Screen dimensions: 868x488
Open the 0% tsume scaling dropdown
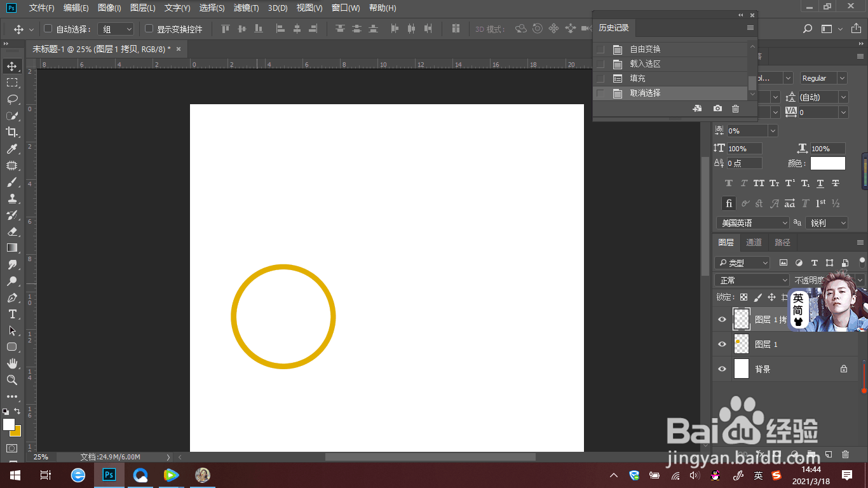click(752, 131)
